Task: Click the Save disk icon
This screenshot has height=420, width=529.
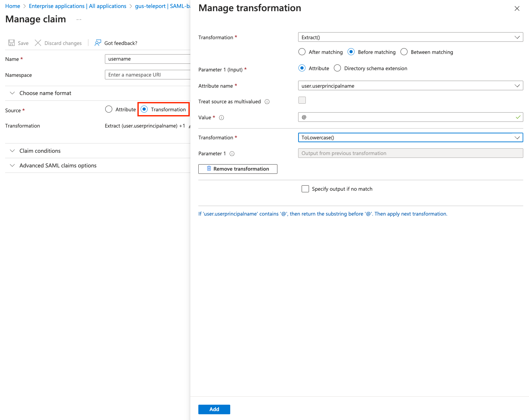Action: coord(11,43)
